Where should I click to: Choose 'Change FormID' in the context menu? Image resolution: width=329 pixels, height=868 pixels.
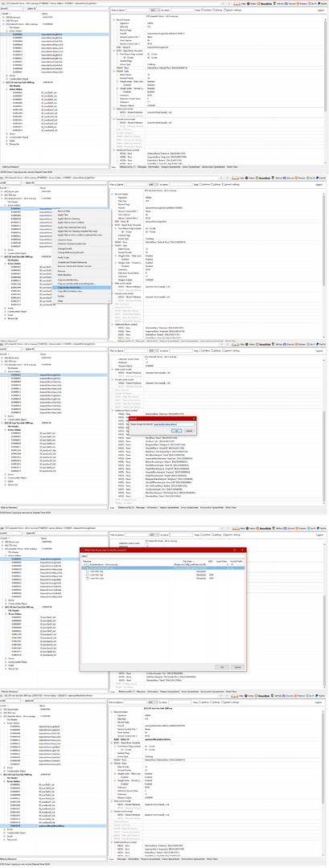pyautogui.click(x=65, y=248)
